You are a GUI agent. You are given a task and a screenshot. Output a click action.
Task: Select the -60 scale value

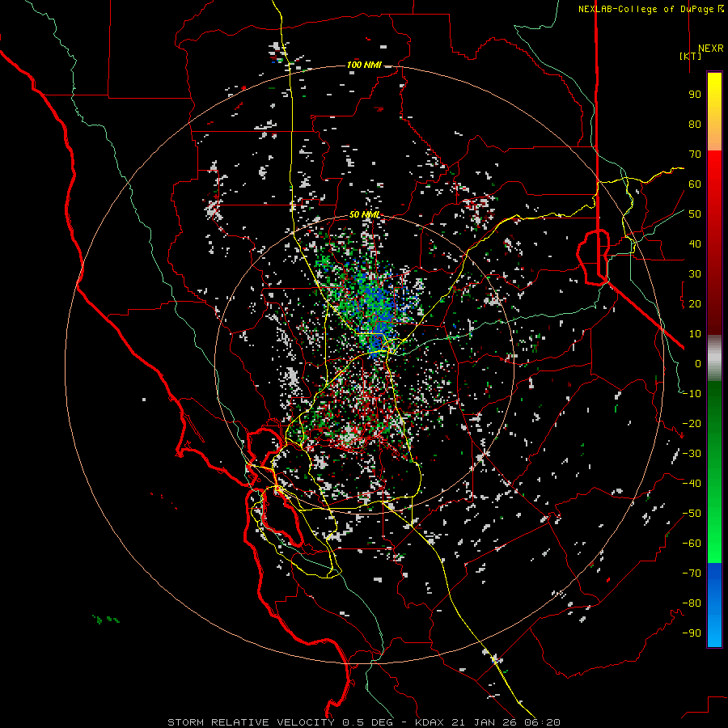coord(692,544)
